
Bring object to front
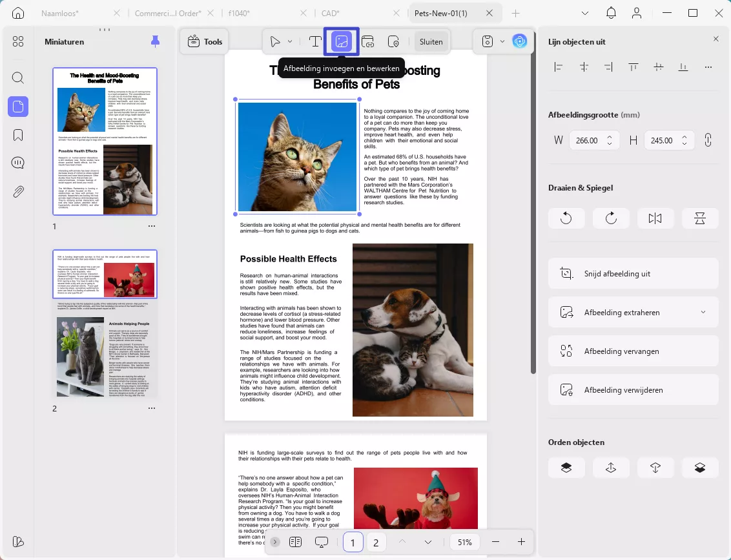[x=566, y=468]
